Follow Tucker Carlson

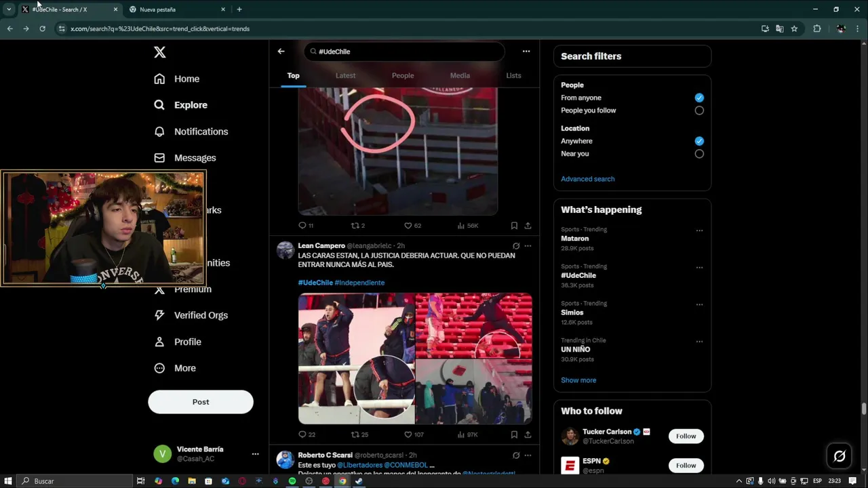point(686,436)
